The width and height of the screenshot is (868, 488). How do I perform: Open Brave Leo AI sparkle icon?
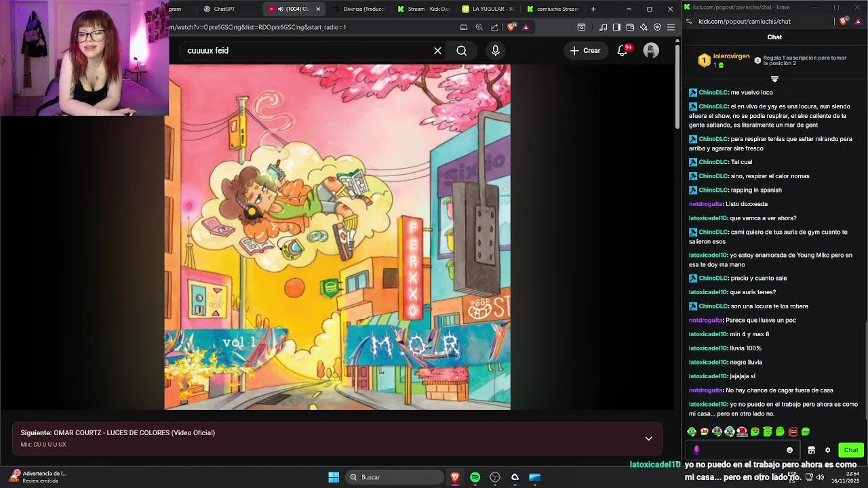click(x=644, y=27)
